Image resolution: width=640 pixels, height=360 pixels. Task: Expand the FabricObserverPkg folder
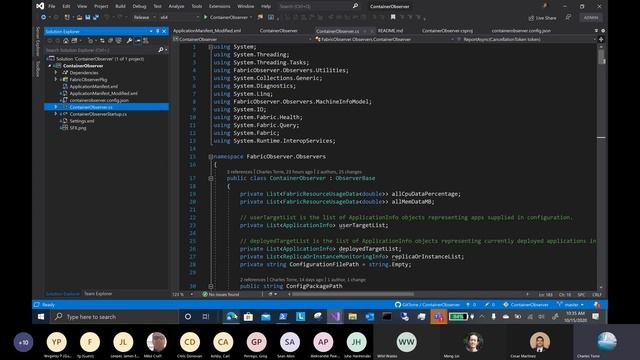(56, 80)
